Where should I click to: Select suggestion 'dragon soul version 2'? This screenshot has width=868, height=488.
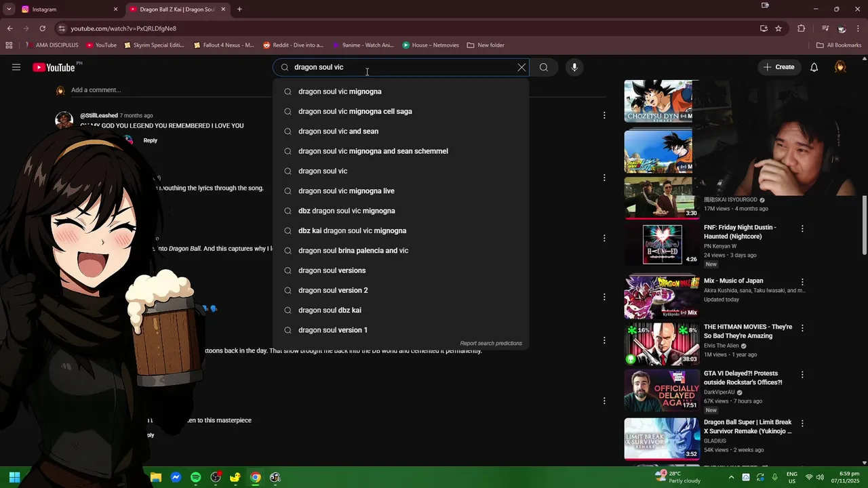pyautogui.click(x=401, y=290)
